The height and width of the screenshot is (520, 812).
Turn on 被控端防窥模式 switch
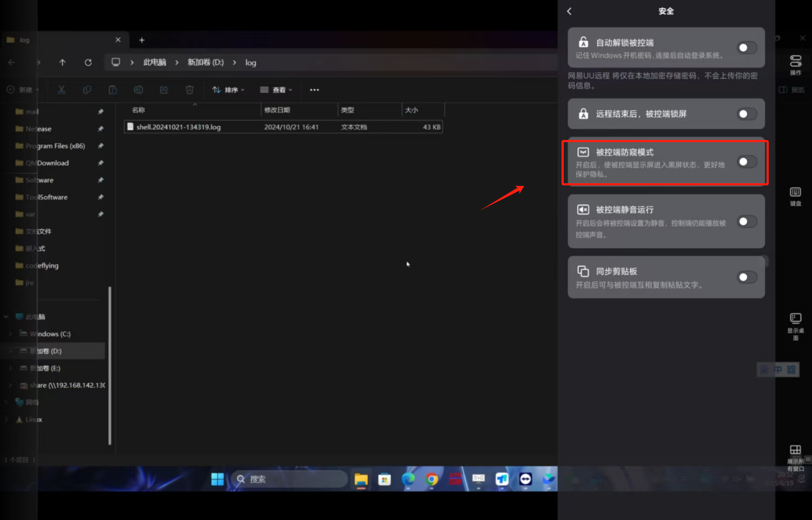click(747, 162)
